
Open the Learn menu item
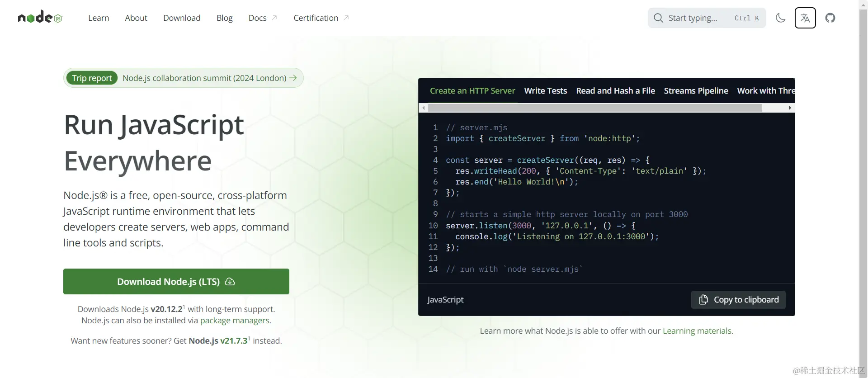(99, 18)
